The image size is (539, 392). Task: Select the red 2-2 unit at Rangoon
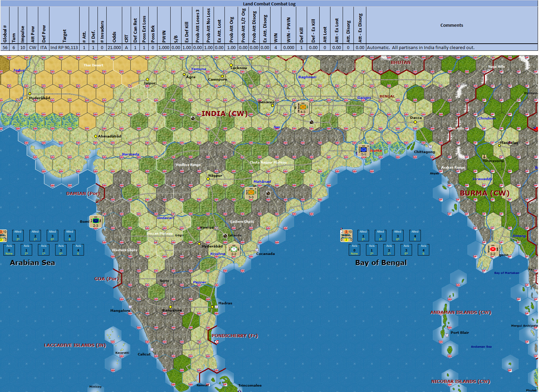tap(493, 250)
